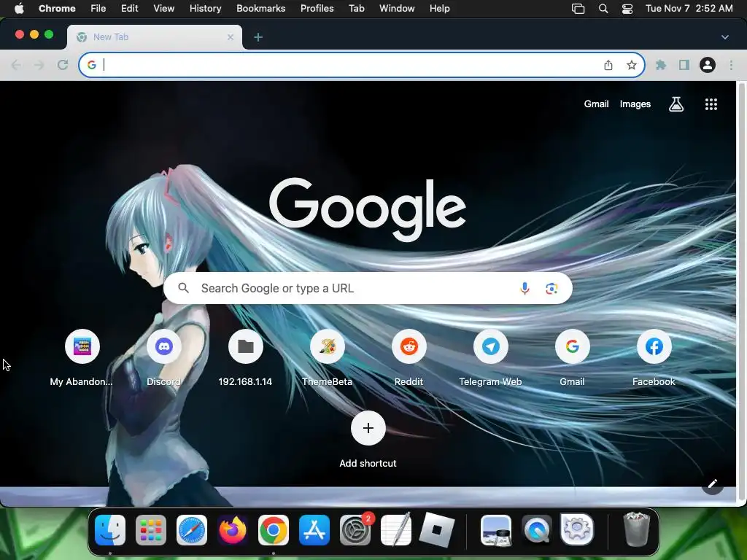Open Spotlight search in menu bar
The width and height of the screenshot is (747, 560).
tap(603, 9)
